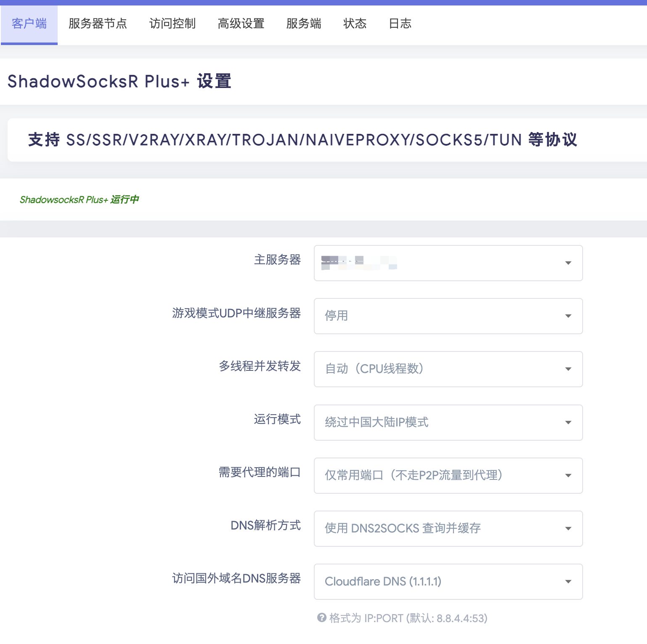The height and width of the screenshot is (644, 647).
Task: Switch to the 状态 tab
Action: click(x=355, y=24)
